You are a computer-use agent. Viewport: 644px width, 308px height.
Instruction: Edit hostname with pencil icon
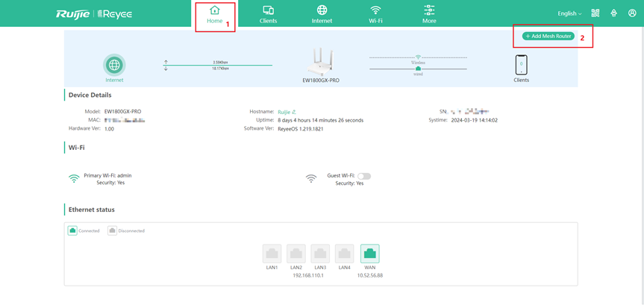(x=295, y=112)
